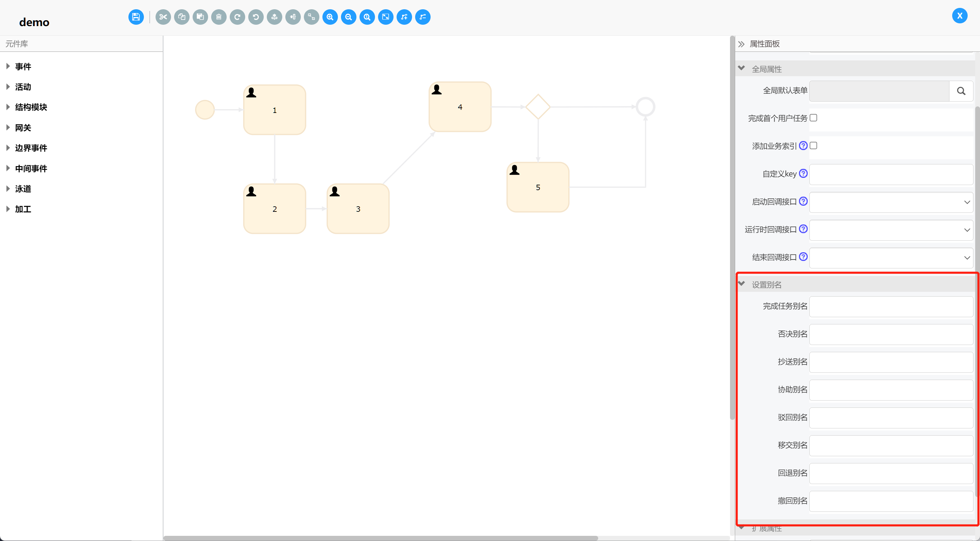The image size is (980, 541).
Task: Tick the 添加业务索引 checkbox
Action: coord(813,146)
